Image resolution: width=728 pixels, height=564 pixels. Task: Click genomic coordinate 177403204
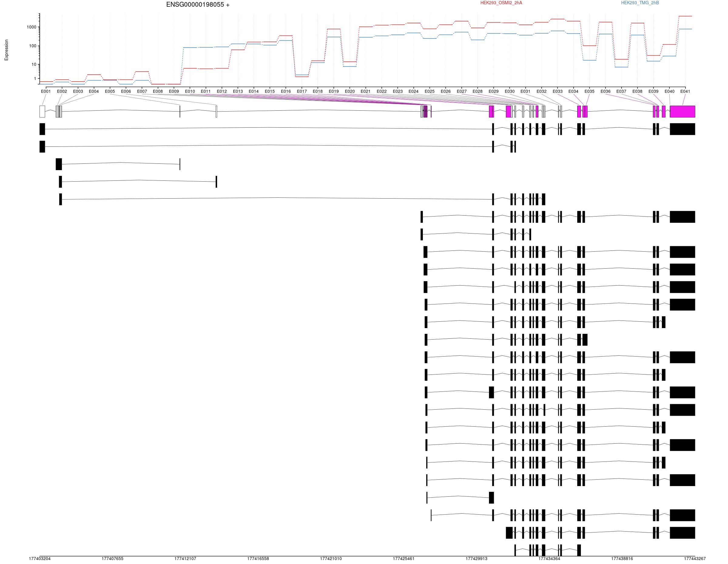[x=40, y=559]
